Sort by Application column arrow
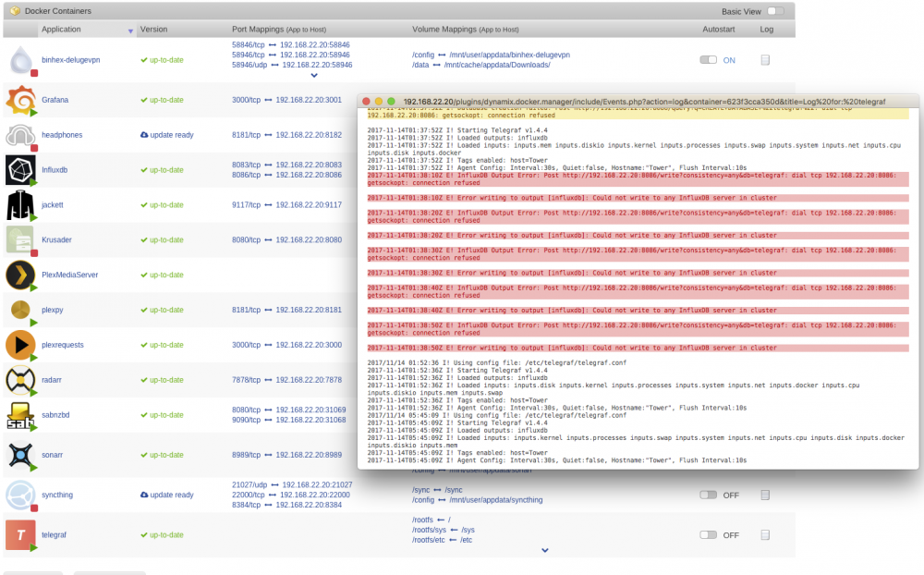 pos(130,31)
